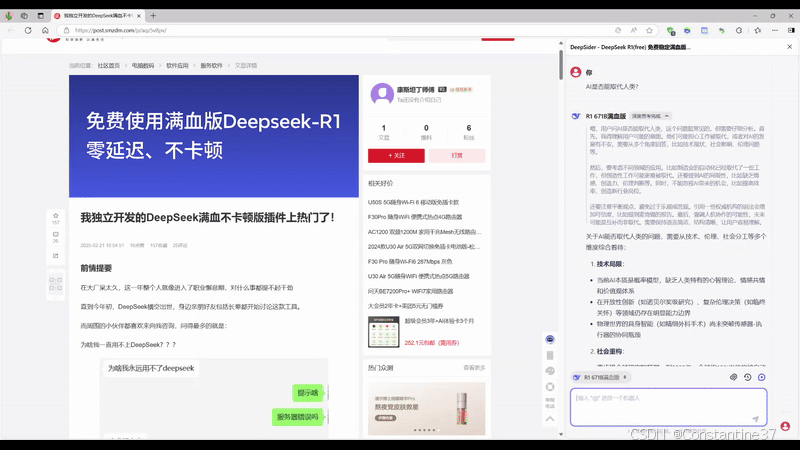Open the read aloud icon
Viewport: 800px width, 450px height.
(634, 30)
